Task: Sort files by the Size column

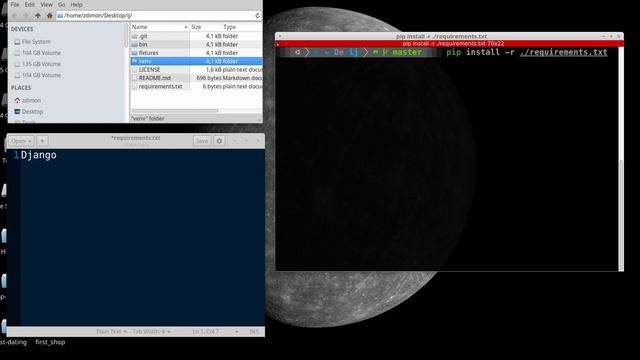Action: (205, 27)
